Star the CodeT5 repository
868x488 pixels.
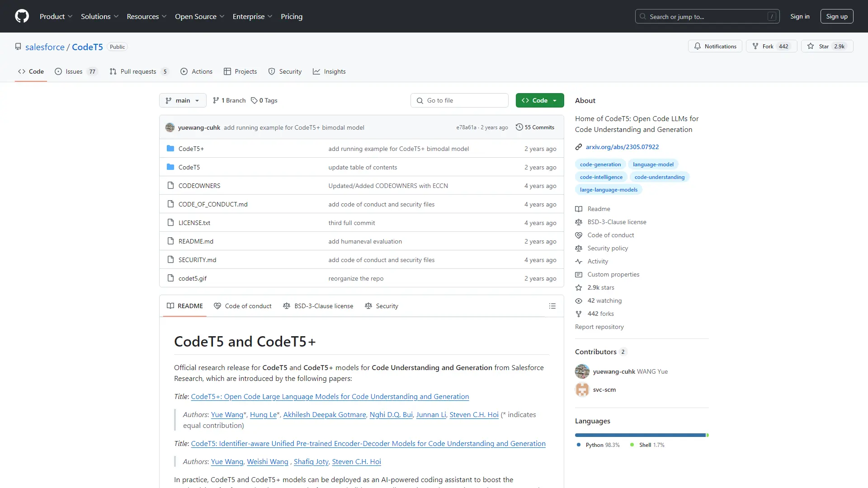[x=827, y=46]
